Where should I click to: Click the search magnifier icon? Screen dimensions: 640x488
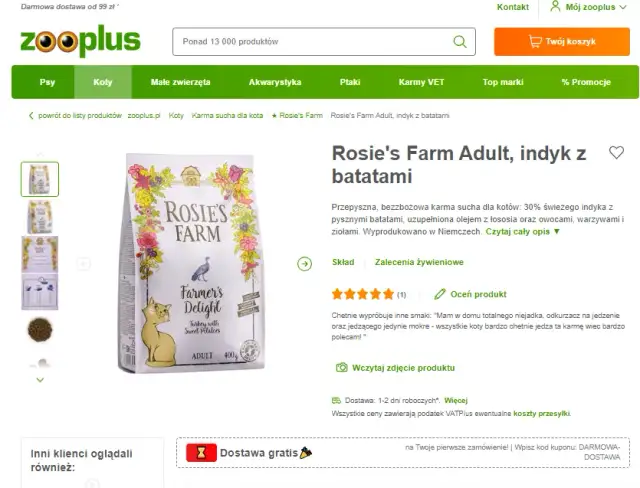click(x=460, y=42)
